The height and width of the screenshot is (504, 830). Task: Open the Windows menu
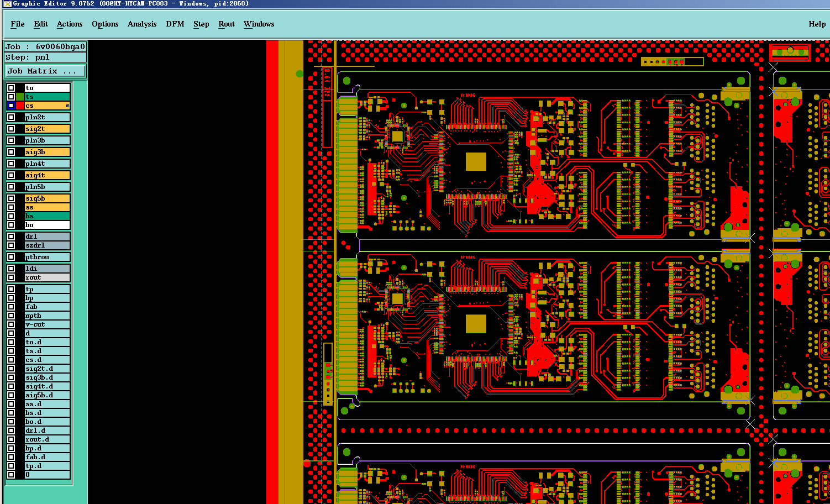point(259,24)
